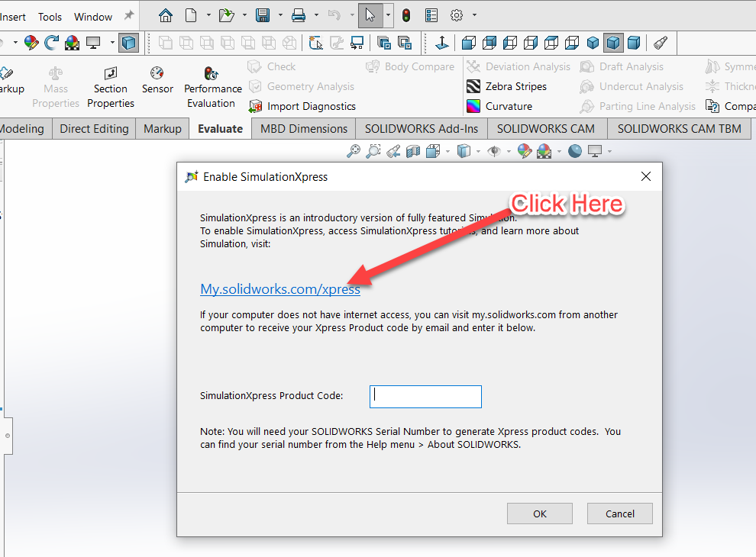
Task: Click the Home icon in the top toolbar
Action: (166, 15)
